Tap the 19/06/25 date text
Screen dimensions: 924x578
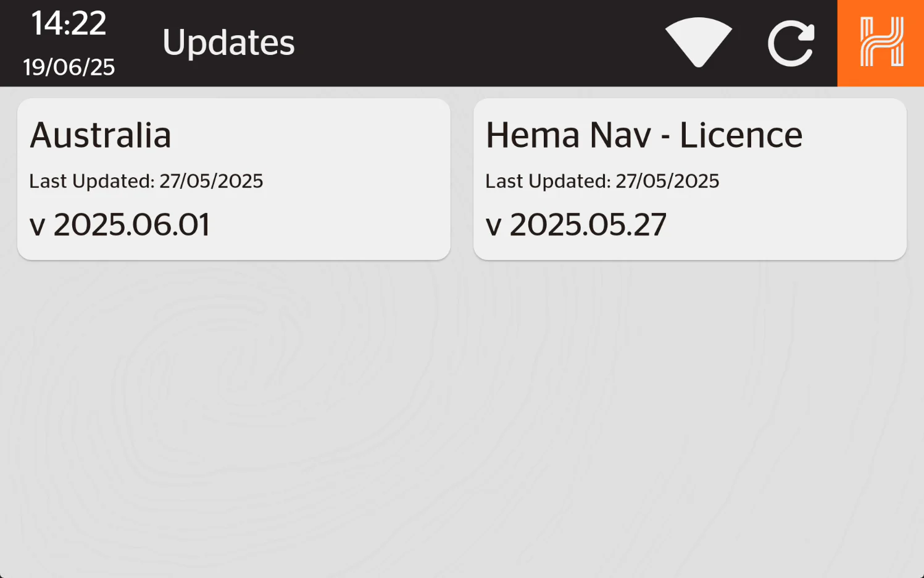click(x=69, y=67)
